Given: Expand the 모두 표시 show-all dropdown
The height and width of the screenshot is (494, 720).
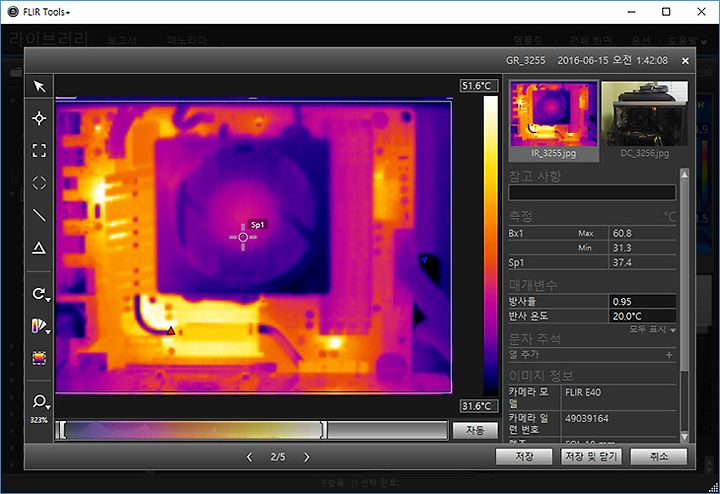Looking at the screenshot, I should click(x=652, y=330).
